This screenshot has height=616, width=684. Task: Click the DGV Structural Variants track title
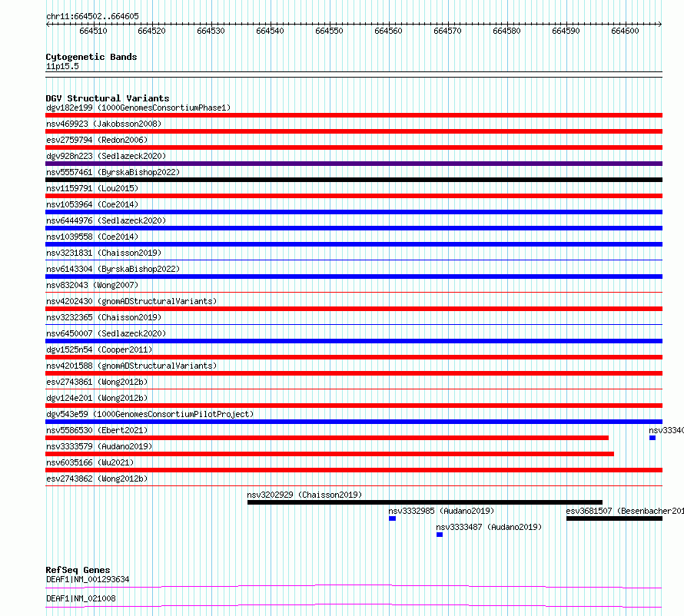(108, 98)
